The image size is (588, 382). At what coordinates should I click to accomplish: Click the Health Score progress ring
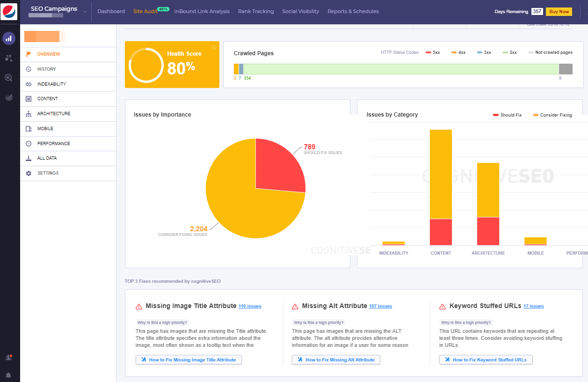[x=146, y=65]
